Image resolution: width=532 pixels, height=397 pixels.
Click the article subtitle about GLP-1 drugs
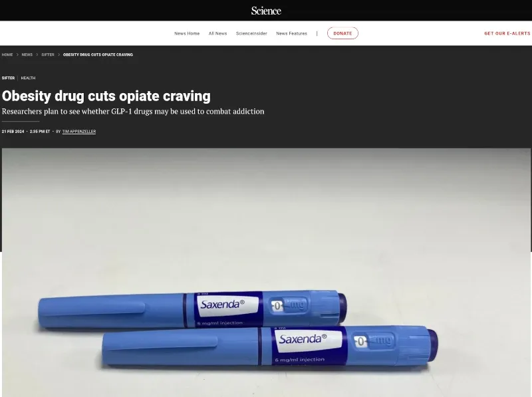[x=133, y=111]
